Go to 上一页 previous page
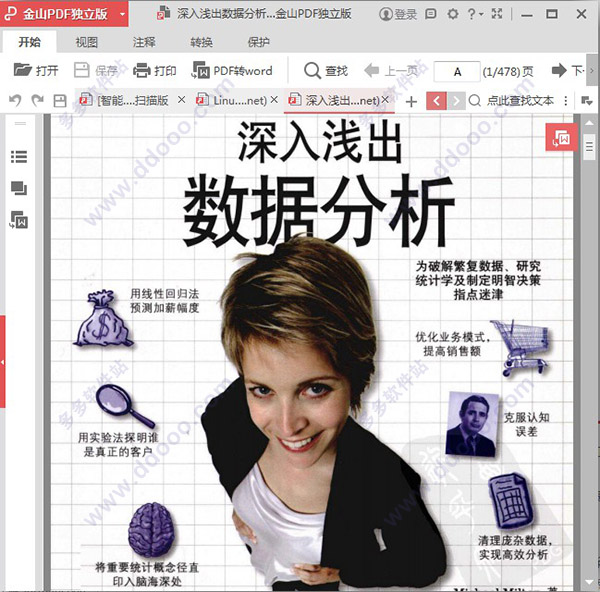Image resolution: width=600 pixels, height=592 pixels. coord(391,70)
